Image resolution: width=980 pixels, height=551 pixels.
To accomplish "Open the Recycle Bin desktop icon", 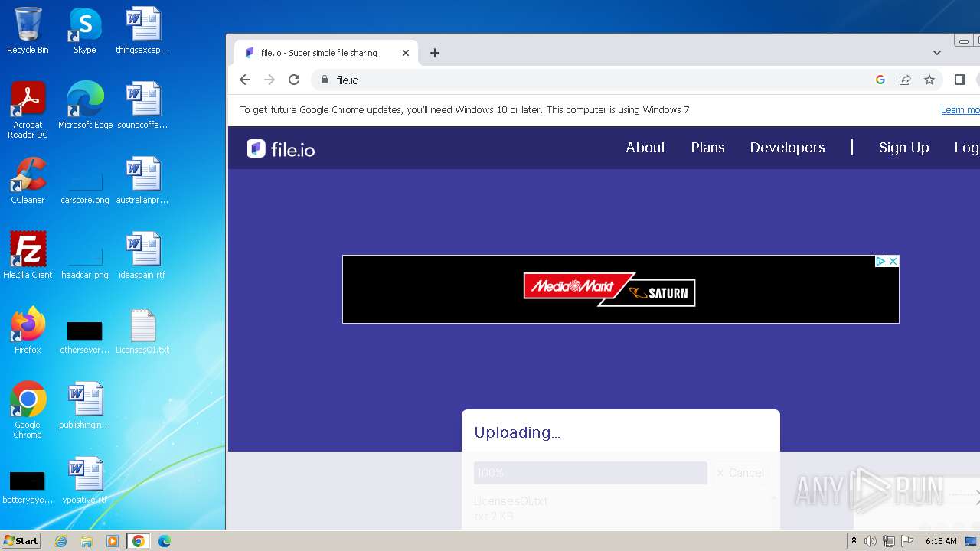I will pos(28,31).
